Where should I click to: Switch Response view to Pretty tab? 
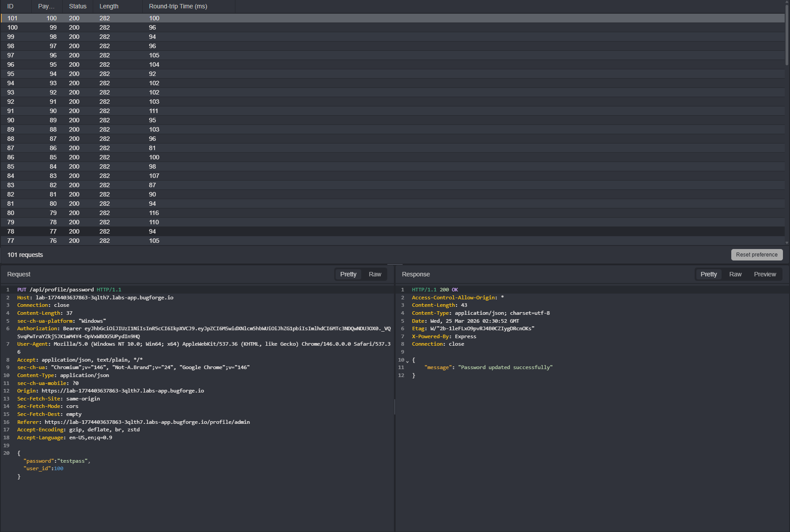pyautogui.click(x=708, y=274)
